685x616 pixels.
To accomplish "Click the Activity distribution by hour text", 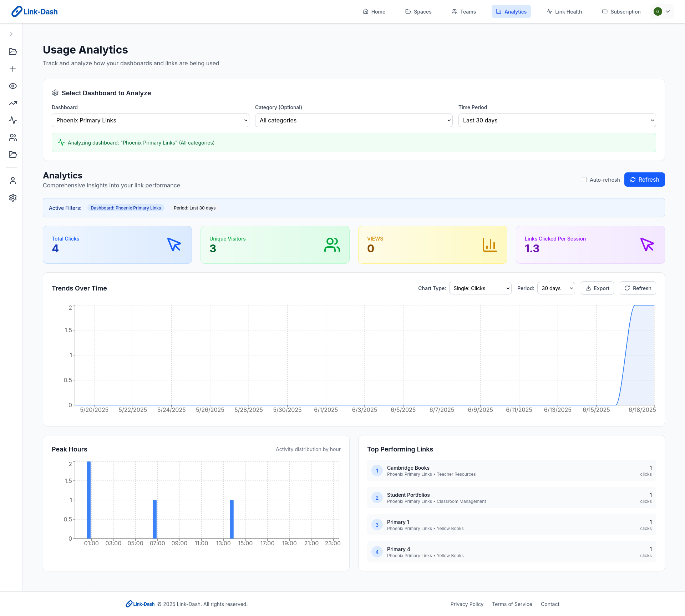I will pos(308,449).
